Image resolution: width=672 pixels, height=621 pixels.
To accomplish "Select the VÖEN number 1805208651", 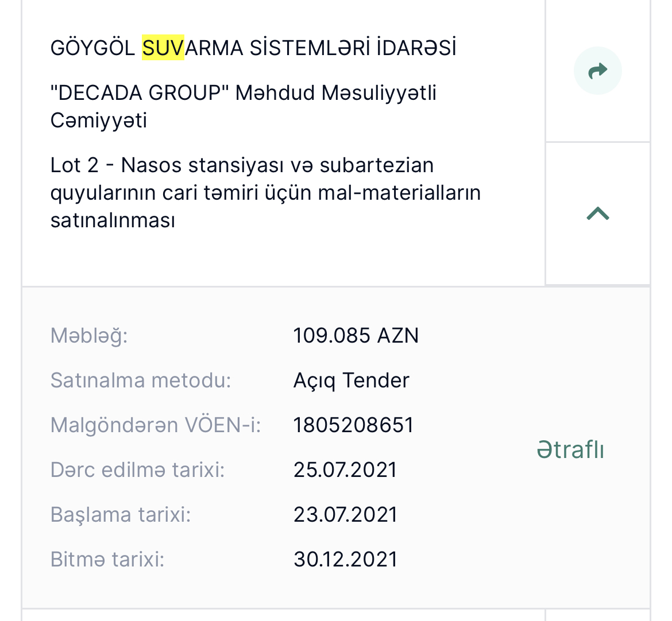I will [x=354, y=425].
